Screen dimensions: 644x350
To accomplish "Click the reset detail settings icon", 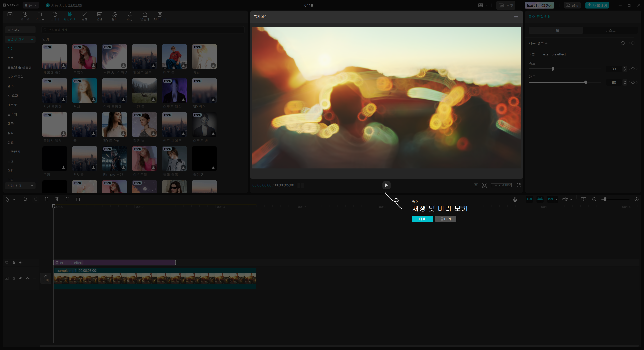I will coord(623,43).
